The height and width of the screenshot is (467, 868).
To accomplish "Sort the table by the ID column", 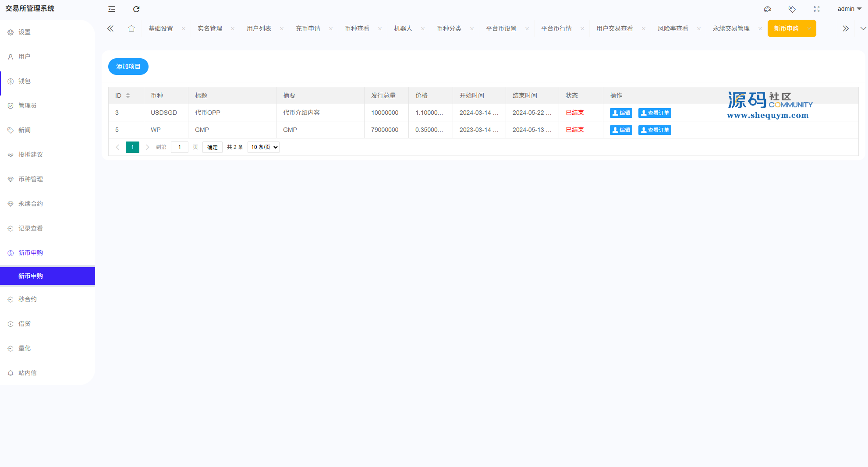I will [128, 96].
